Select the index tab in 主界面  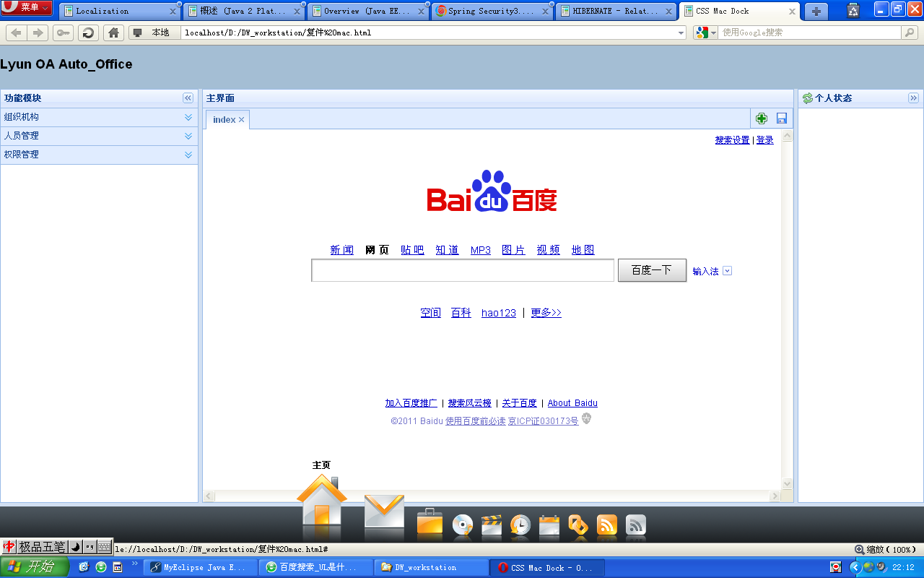click(224, 120)
